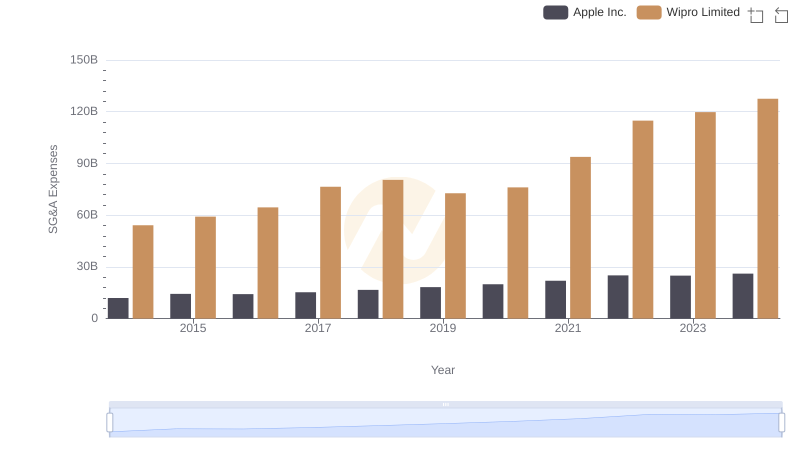Screen dimensions: 800x461
Task: Click the SG&A Expenses axis title
Action: [x=53, y=189]
